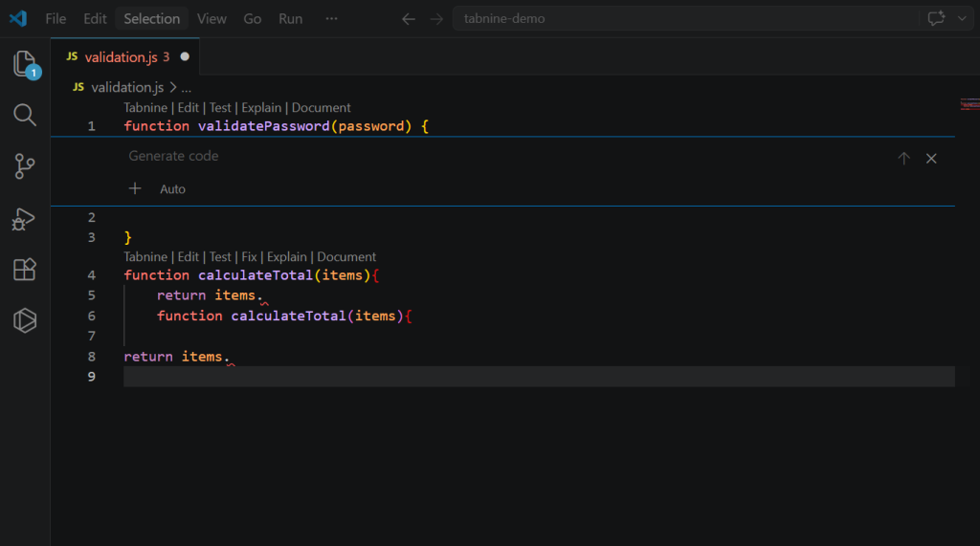Screen dimensions: 980x546
Task: Open the Go menu
Action: (x=253, y=19)
